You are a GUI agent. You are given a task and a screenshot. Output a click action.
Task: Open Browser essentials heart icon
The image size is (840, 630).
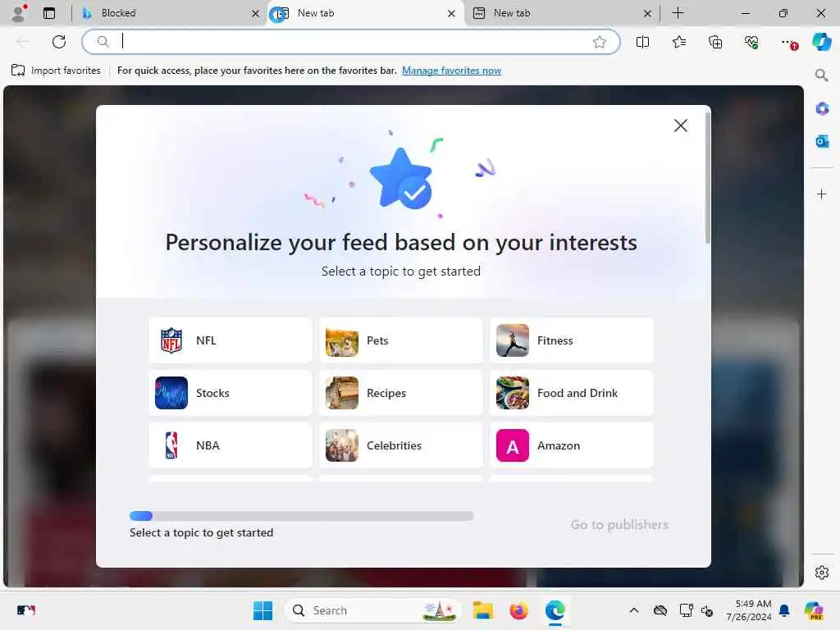point(751,42)
